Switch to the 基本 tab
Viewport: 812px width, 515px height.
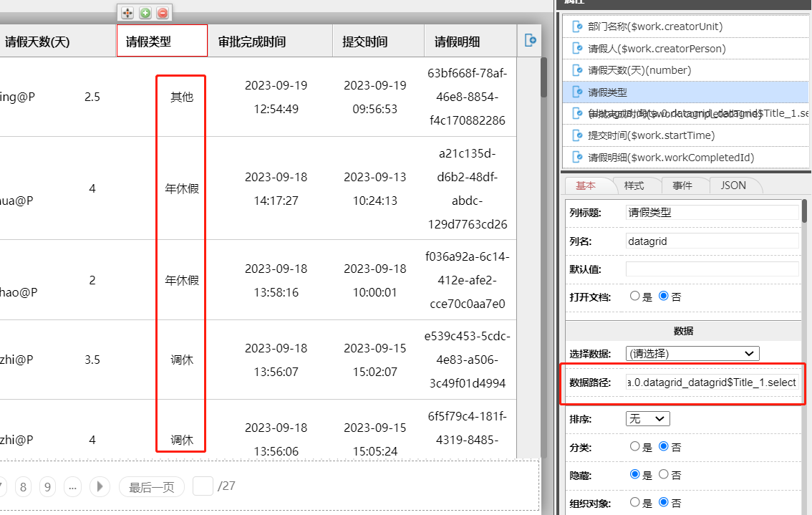tap(586, 186)
